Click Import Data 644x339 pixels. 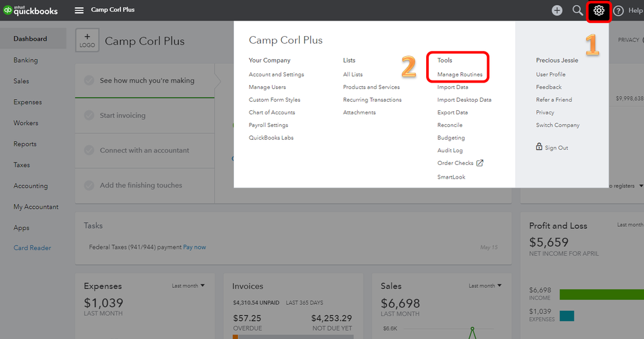pyautogui.click(x=453, y=87)
